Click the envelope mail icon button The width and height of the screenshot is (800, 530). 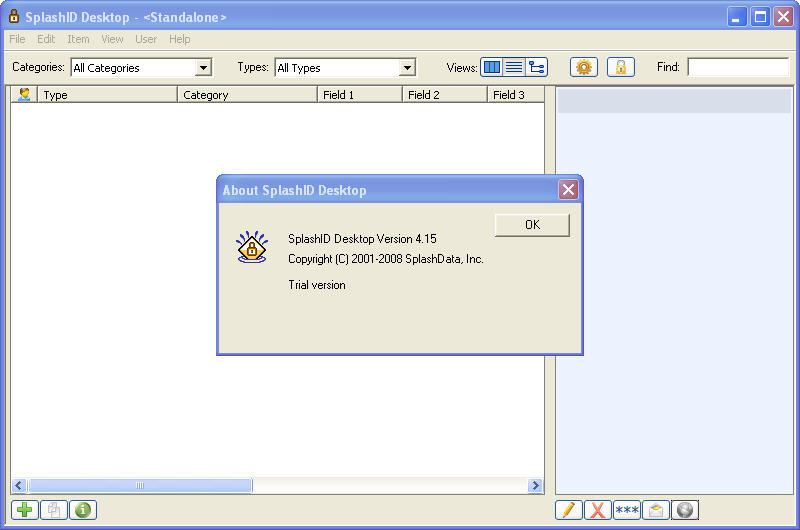click(x=656, y=510)
